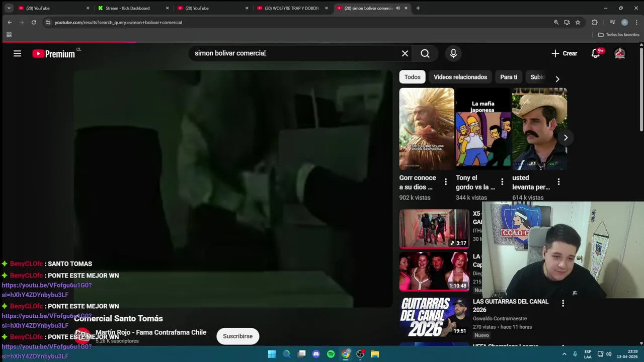Select the Para ti filter chip
The height and width of the screenshot is (362, 644).
click(x=509, y=77)
